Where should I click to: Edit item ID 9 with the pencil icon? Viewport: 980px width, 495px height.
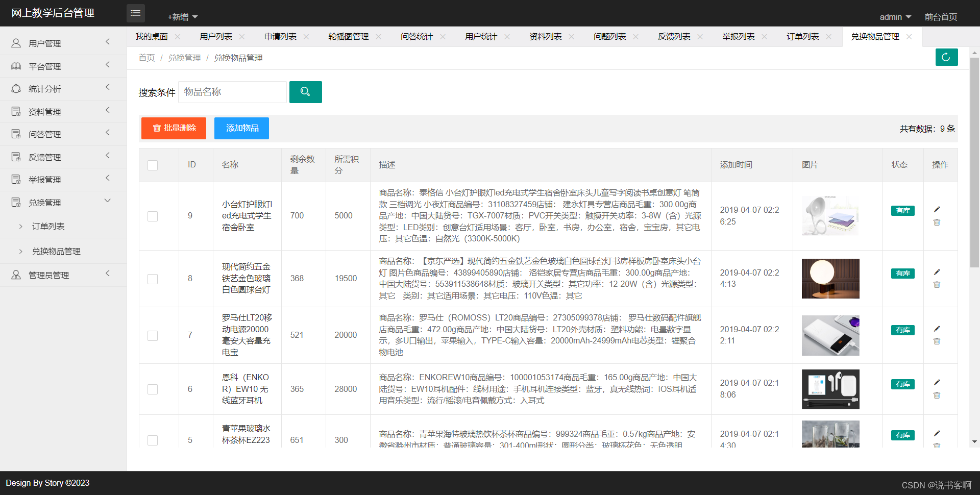click(x=937, y=209)
